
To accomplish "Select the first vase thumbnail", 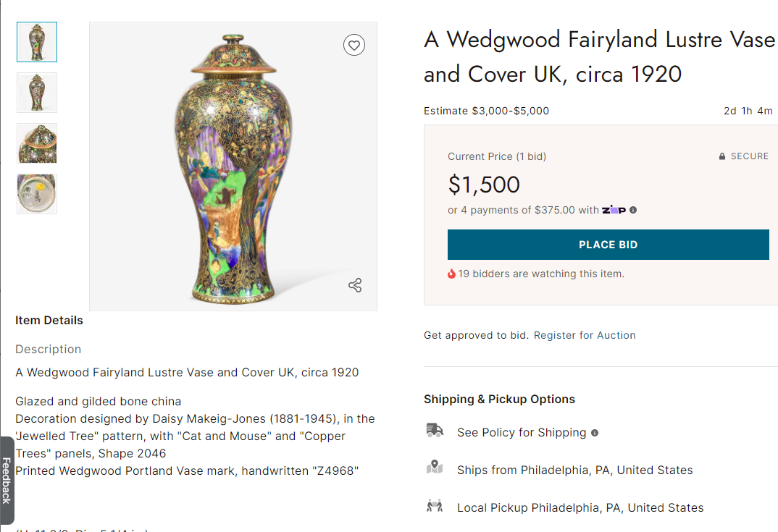I will coord(37,42).
